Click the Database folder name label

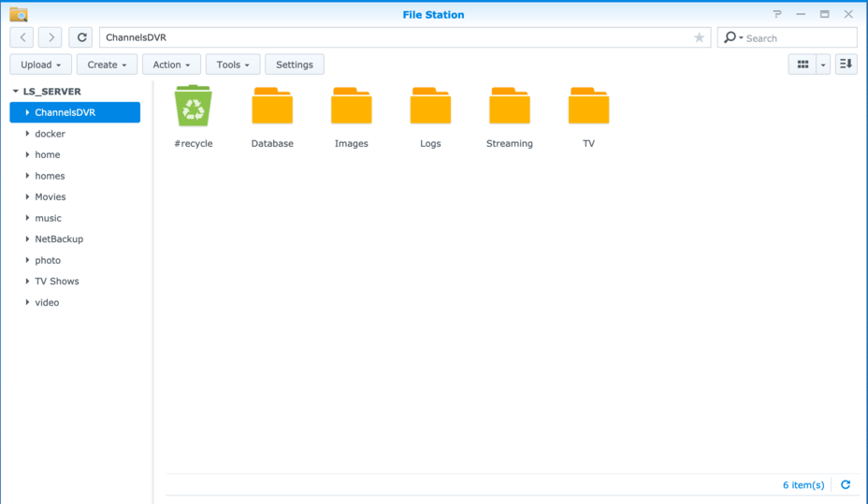pos(272,143)
